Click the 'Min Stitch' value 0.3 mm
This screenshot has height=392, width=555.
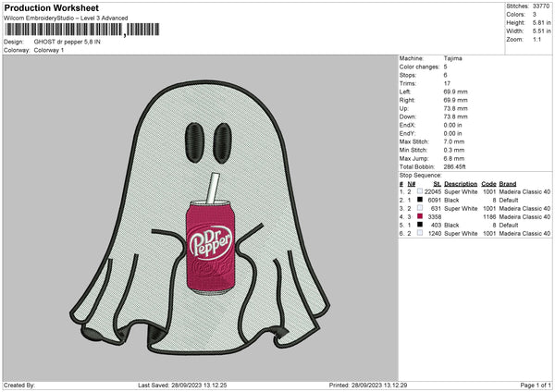click(x=454, y=150)
